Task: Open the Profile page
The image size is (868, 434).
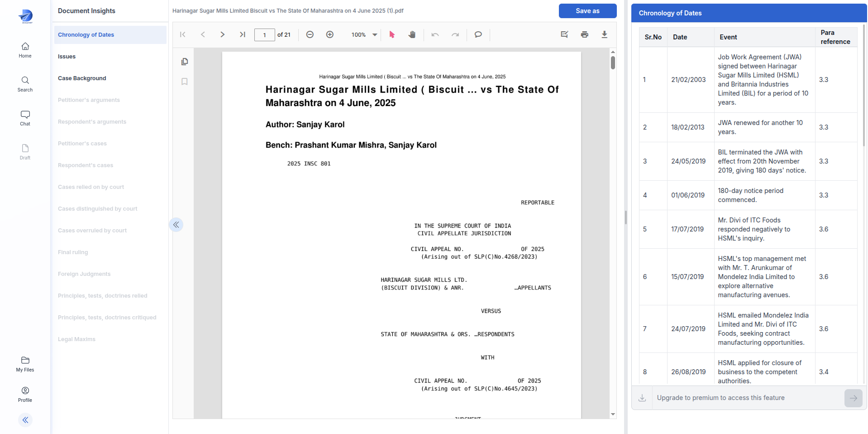Action: 25,394
